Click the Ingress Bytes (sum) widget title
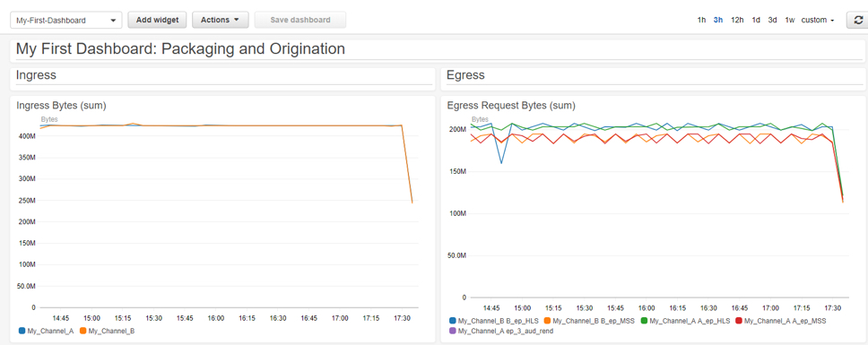The width and height of the screenshot is (868, 345). pos(61,105)
